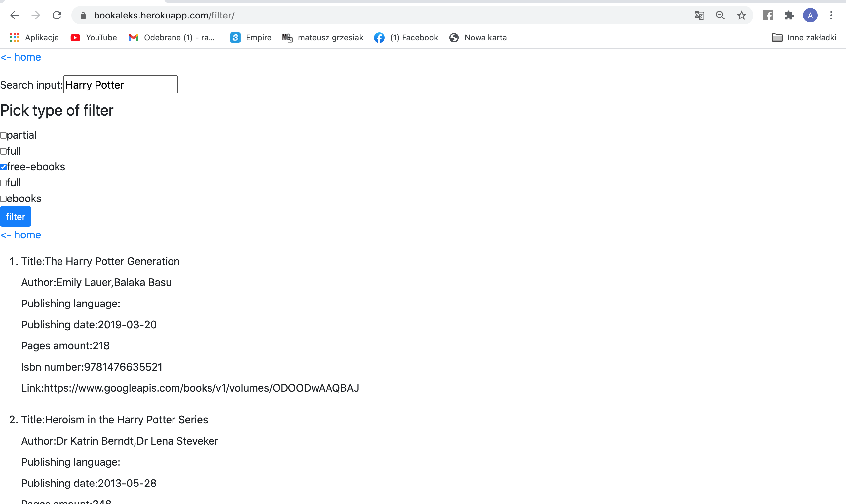
Task: Reload the current page
Action: 57,15
